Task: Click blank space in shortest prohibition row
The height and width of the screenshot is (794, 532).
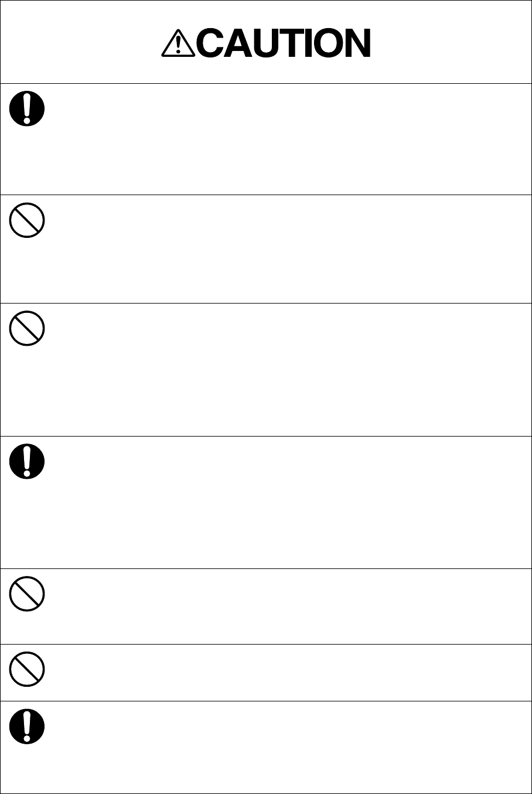Action: tap(287, 673)
